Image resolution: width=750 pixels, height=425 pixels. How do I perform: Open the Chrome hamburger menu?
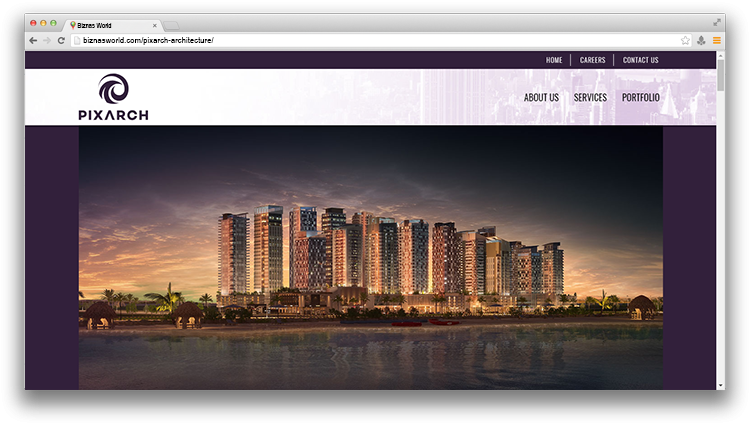coord(716,40)
